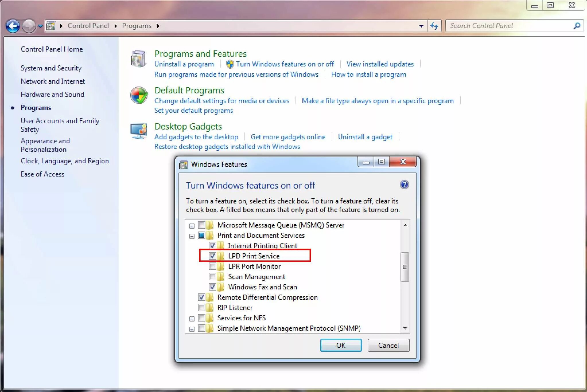The width and height of the screenshot is (587, 392).
Task: Select System and Security in sidebar
Action: click(x=51, y=68)
